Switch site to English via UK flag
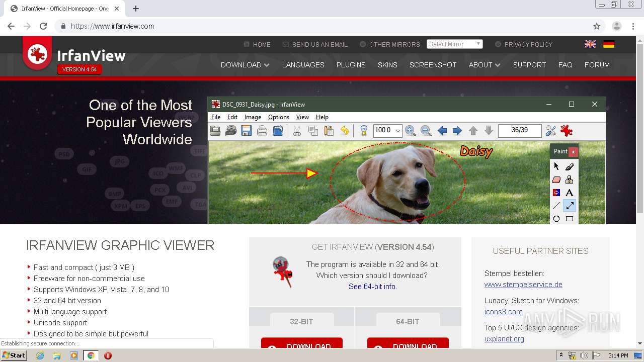 (590, 44)
